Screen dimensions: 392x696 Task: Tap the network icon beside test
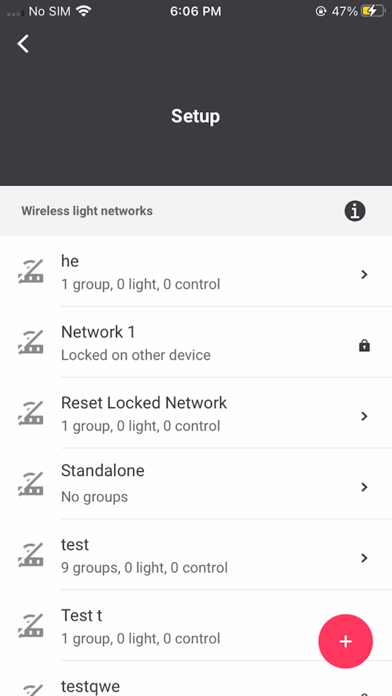[x=31, y=555]
